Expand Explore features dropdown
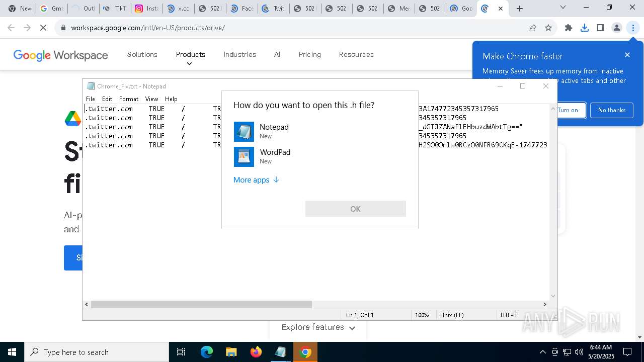 point(318,327)
